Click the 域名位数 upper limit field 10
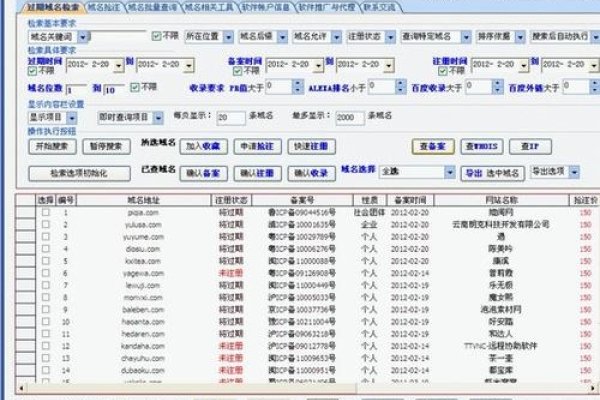 (114, 90)
